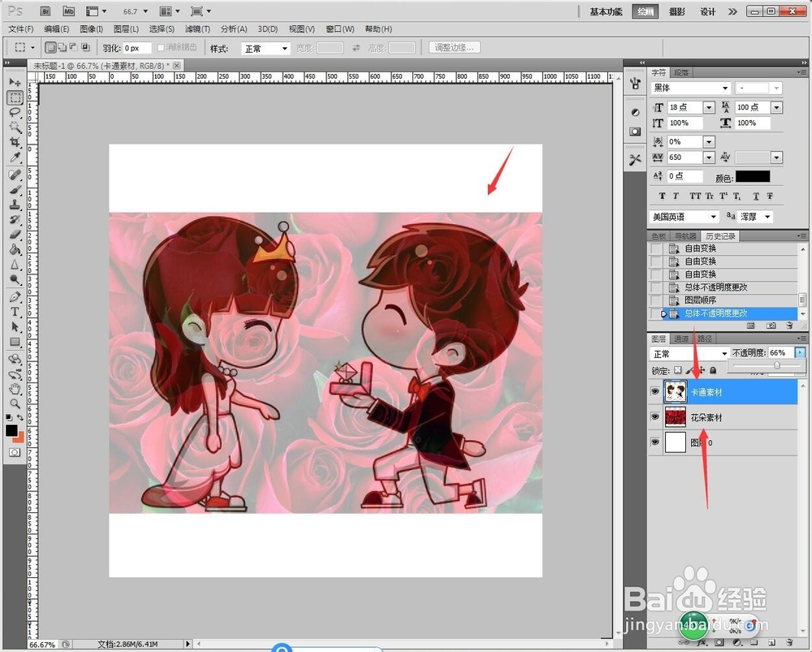Select the Eyedropper tool

[x=15, y=157]
